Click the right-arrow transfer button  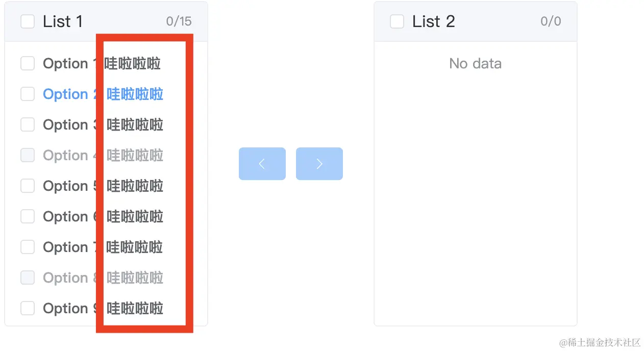pos(319,163)
